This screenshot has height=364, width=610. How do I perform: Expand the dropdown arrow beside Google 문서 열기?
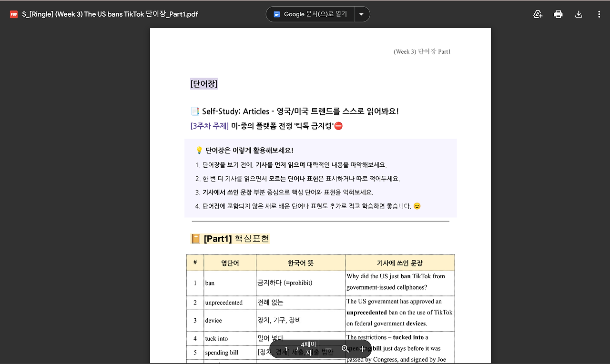(x=362, y=14)
